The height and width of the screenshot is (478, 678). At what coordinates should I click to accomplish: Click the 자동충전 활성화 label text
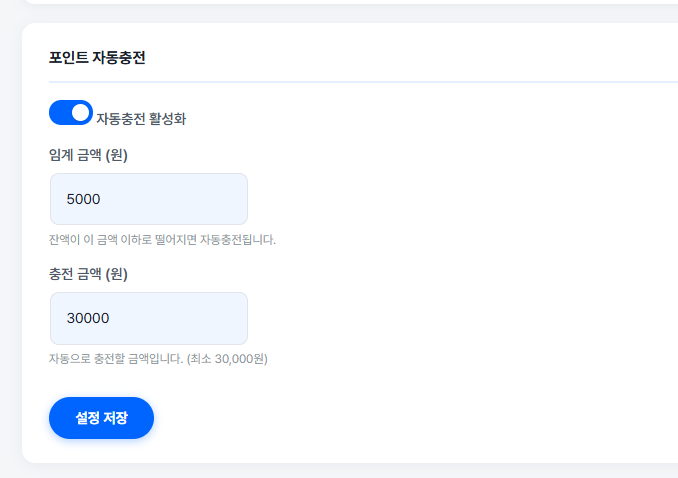click(x=141, y=119)
